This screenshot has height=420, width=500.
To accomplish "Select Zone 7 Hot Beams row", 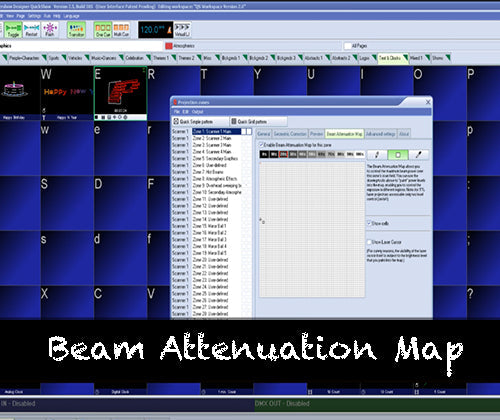I will pyautogui.click(x=211, y=172).
